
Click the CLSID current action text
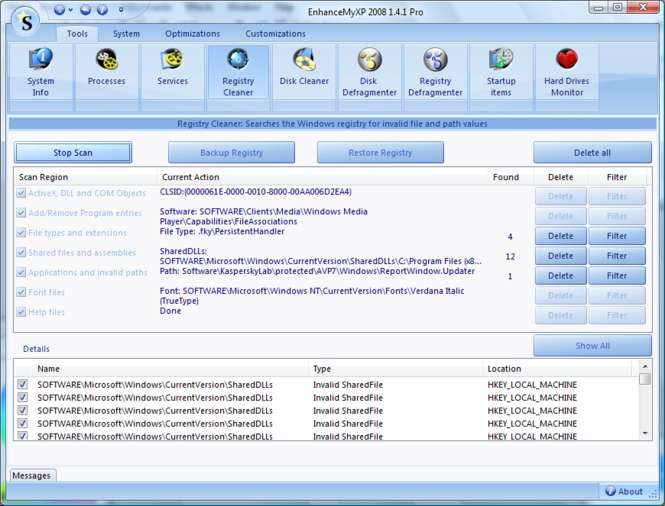256,192
